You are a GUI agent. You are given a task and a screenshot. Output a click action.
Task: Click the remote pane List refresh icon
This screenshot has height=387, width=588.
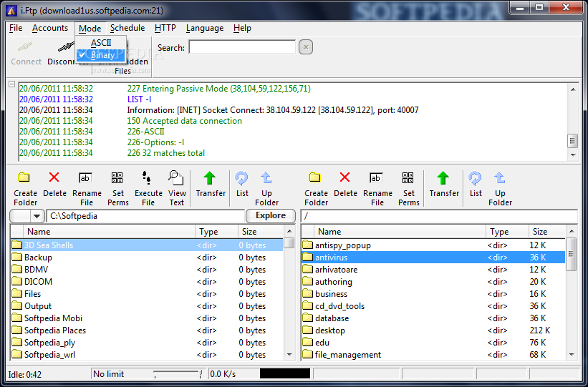pos(475,178)
